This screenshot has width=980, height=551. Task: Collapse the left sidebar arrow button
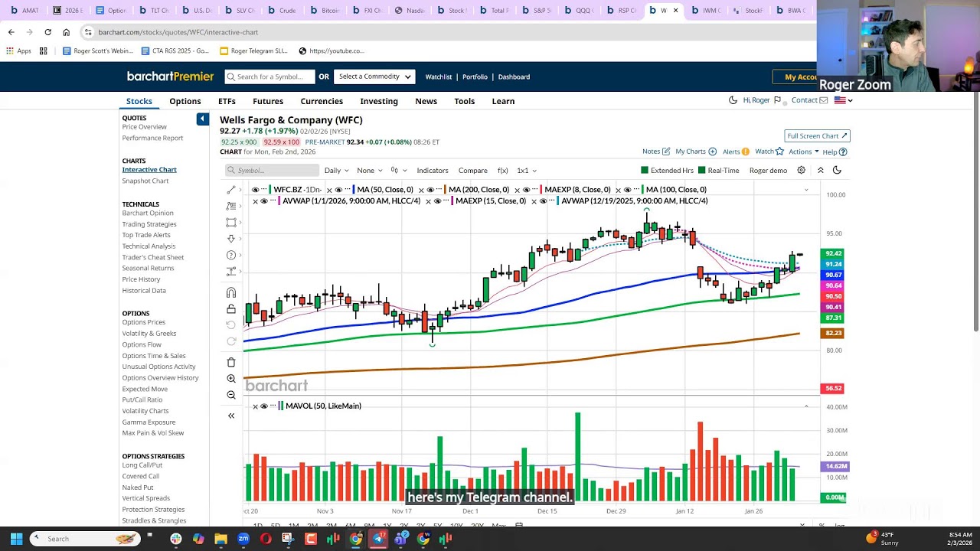202,119
